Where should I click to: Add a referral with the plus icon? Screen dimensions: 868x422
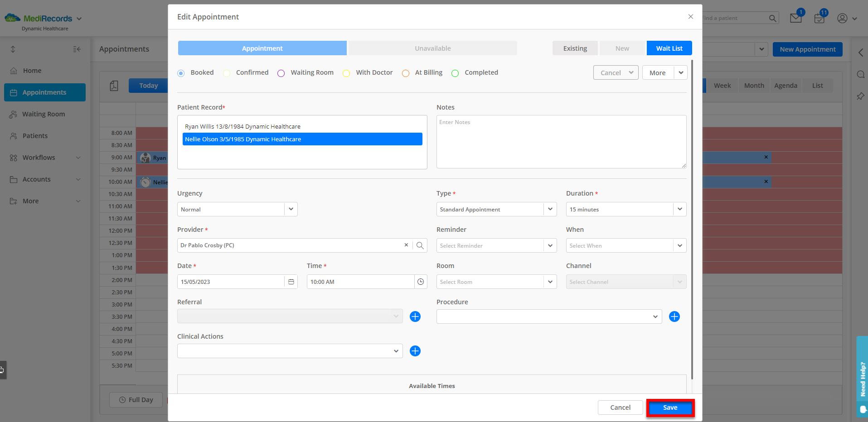point(415,316)
